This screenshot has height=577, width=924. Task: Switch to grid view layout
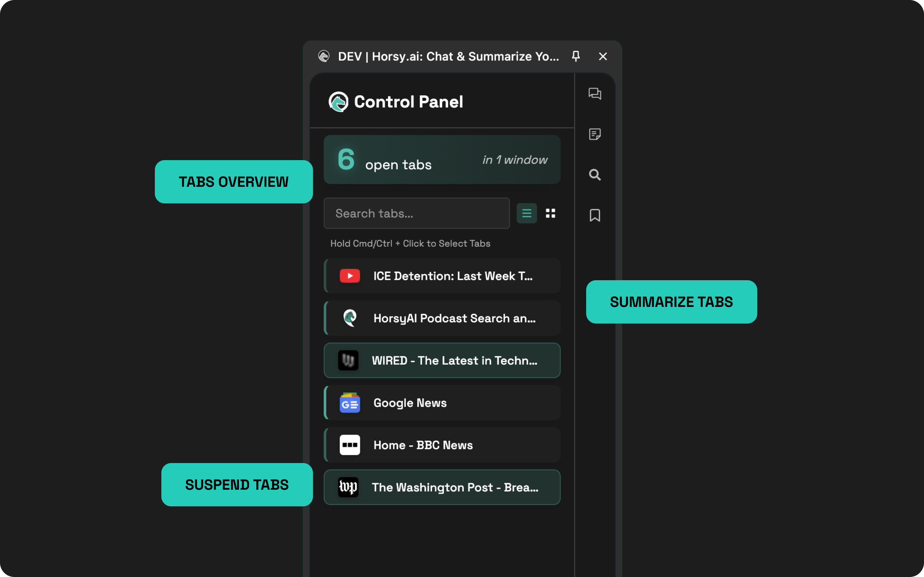coord(550,213)
